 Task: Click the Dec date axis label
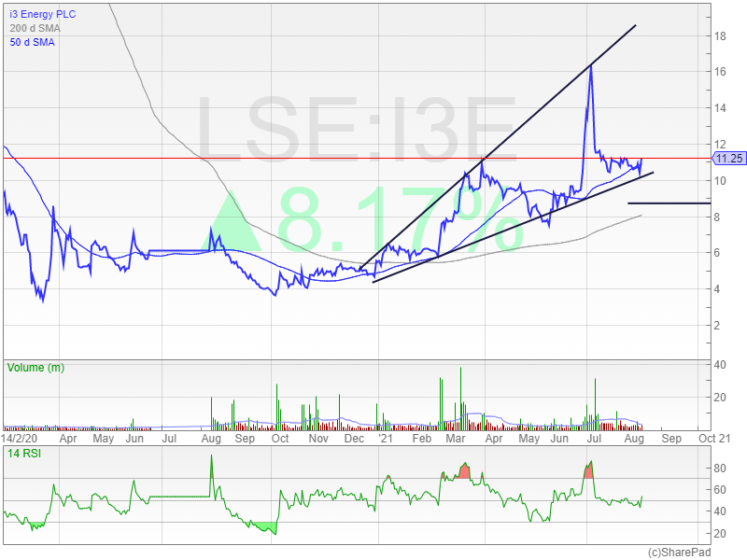coord(354,439)
